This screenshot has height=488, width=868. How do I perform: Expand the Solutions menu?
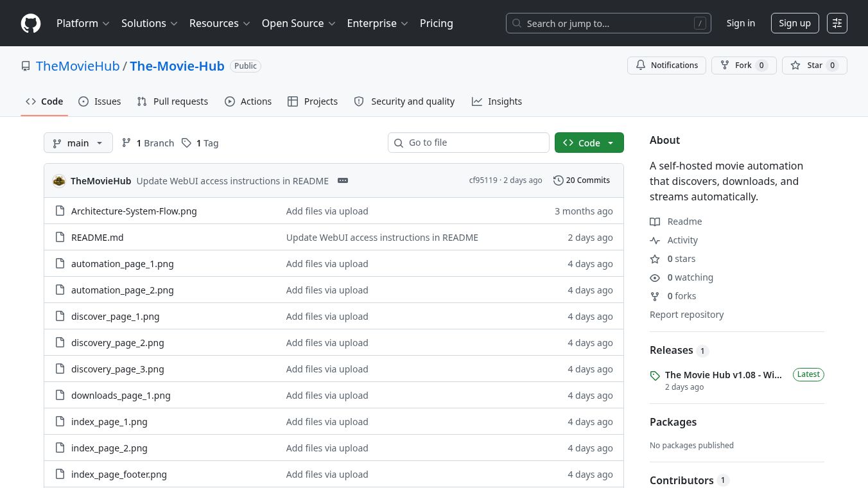coord(149,23)
